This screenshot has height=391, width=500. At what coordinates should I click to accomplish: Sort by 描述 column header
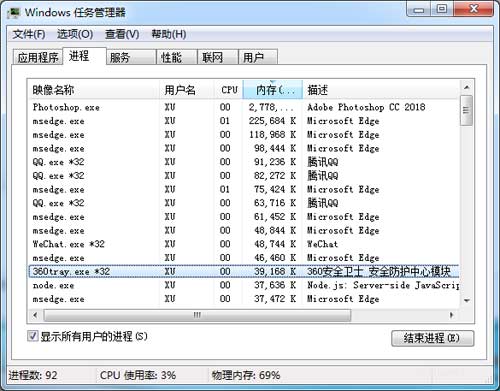[x=381, y=90]
